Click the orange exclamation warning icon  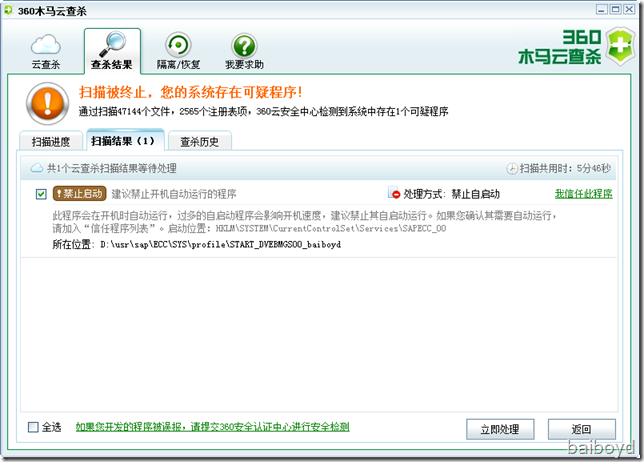tap(48, 103)
